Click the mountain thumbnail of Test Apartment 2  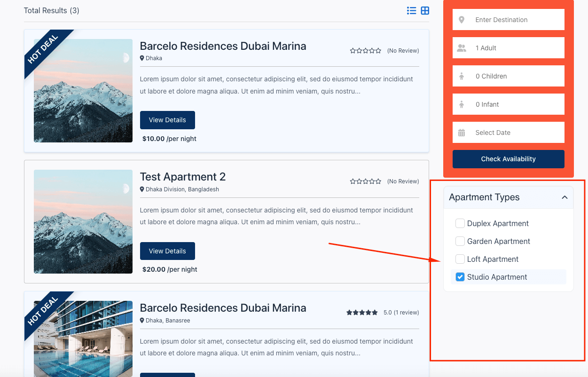pyautogui.click(x=83, y=222)
